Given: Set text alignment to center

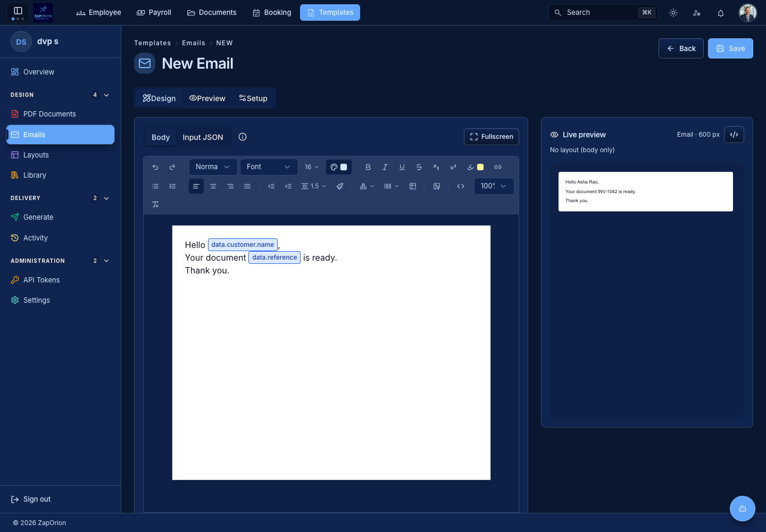Looking at the screenshot, I should 213,186.
